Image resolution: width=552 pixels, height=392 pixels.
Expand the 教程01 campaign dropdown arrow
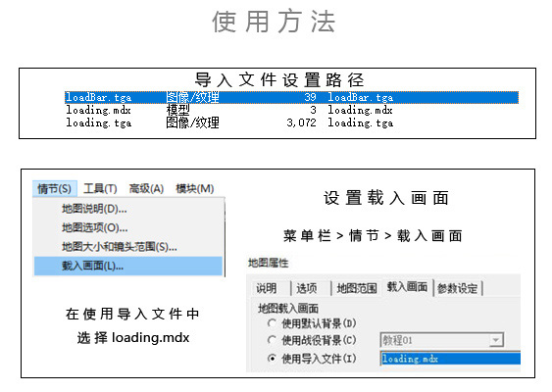point(496,340)
